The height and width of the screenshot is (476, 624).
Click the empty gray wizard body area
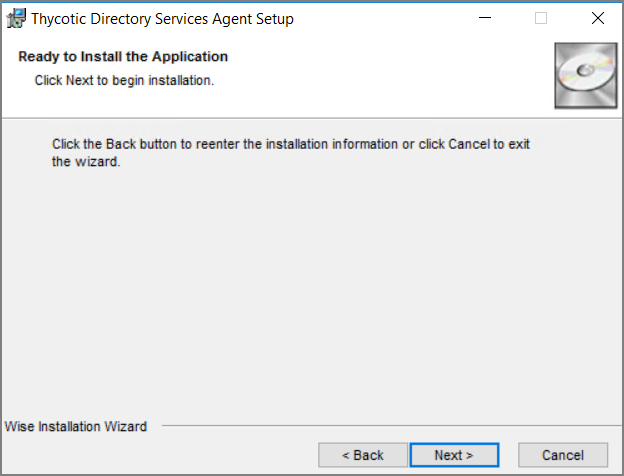(312, 291)
